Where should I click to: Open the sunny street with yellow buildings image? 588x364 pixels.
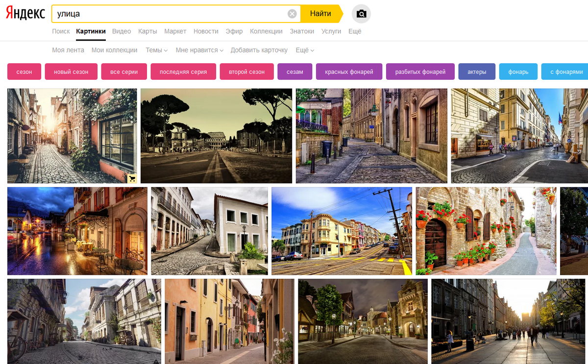519,136
